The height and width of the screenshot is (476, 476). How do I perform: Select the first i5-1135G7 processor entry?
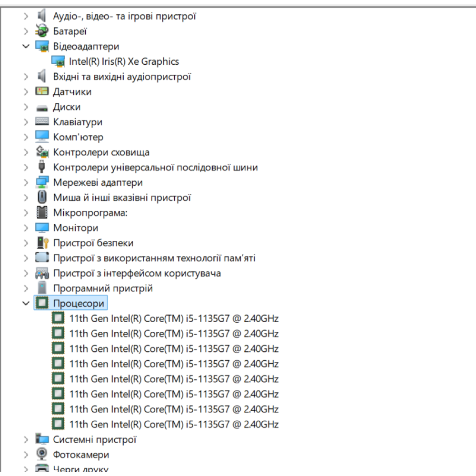point(174,318)
